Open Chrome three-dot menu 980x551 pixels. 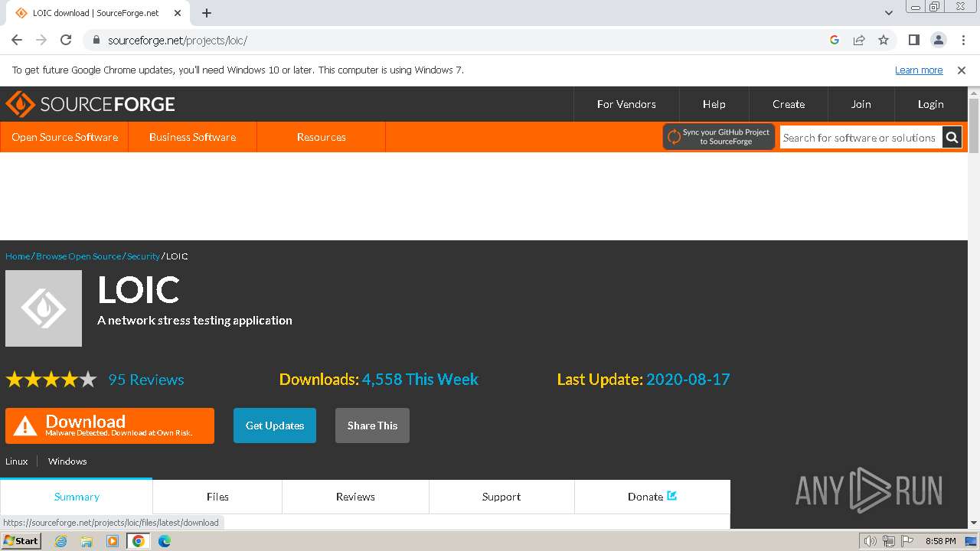tap(963, 40)
